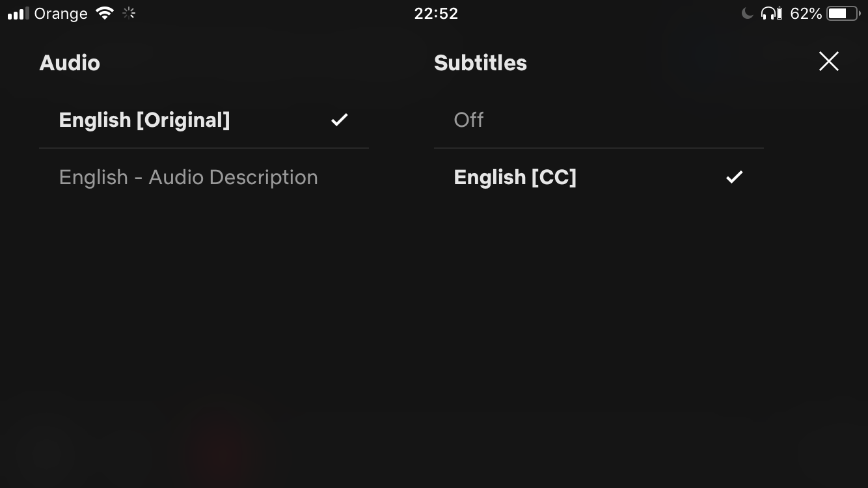
Task: Select English [Original] audio track
Action: (x=144, y=120)
